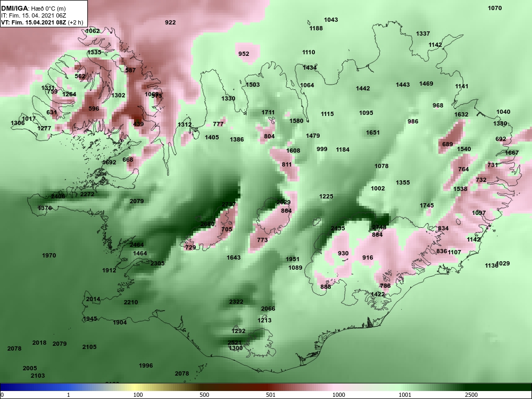Click the 1070 value near the top-right corner
The height and width of the screenshot is (399, 532).
tap(495, 8)
